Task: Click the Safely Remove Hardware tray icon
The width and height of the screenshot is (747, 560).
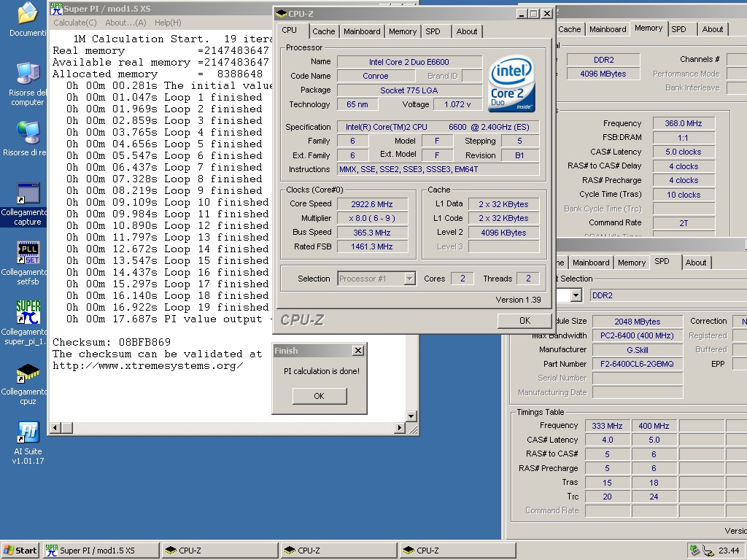Action: point(694,551)
